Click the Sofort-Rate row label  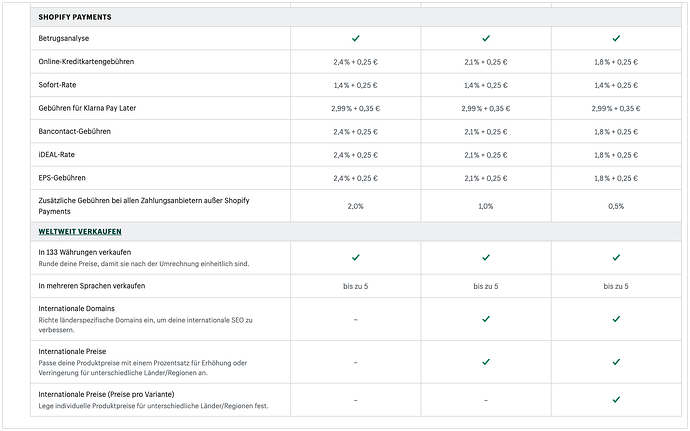pyautogui.click(x=59, y=85)
